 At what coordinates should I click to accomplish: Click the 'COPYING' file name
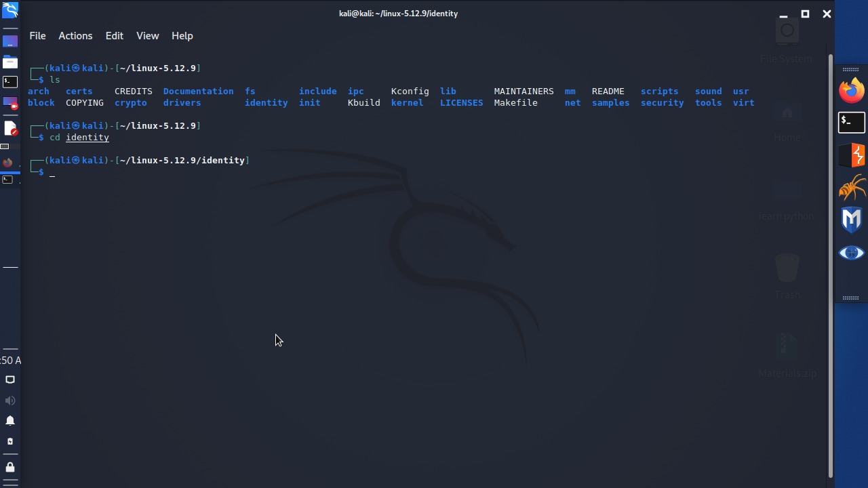point(85,103)
